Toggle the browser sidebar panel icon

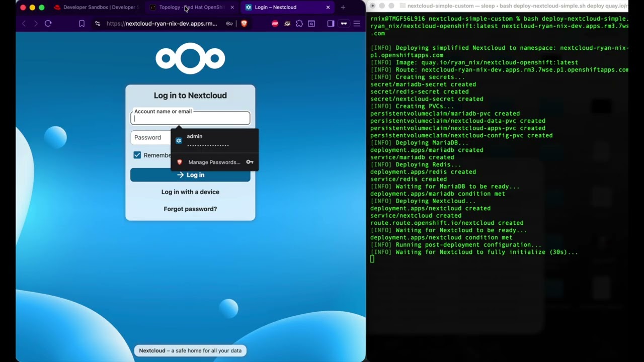pyautogui.click(x=331, y=24)
